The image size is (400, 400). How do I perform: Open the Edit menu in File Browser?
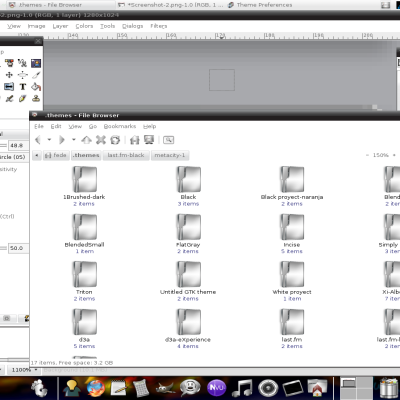[56, 126]
